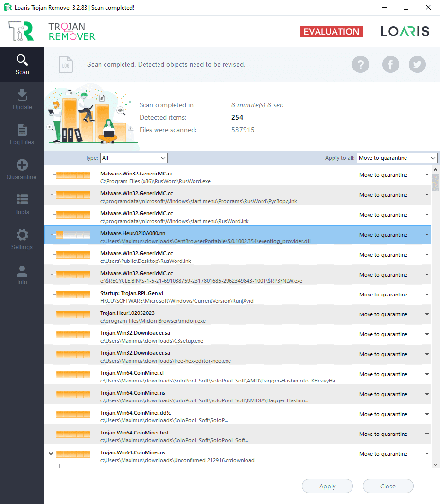Click the detected items count 254

click(x=237, y=117)
